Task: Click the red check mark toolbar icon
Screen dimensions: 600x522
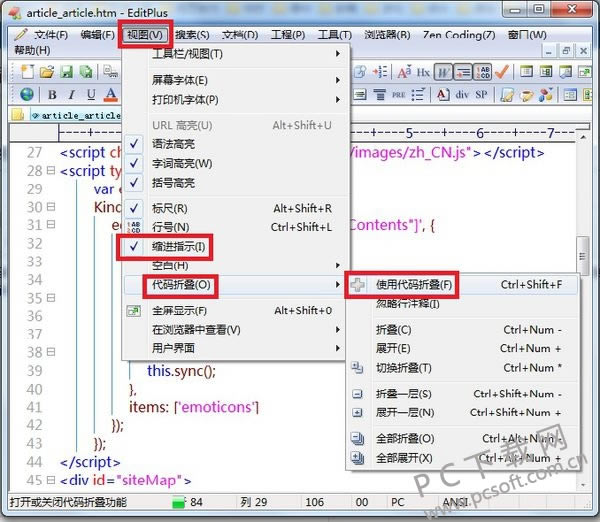Action: click(x=502, y=72)
